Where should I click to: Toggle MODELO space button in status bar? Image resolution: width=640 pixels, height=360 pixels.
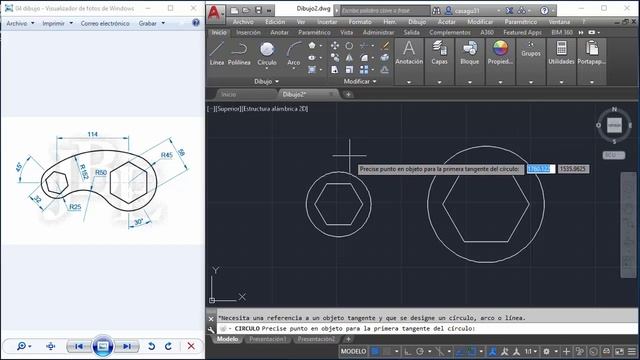pyautogui.click(x=353, y=351)
